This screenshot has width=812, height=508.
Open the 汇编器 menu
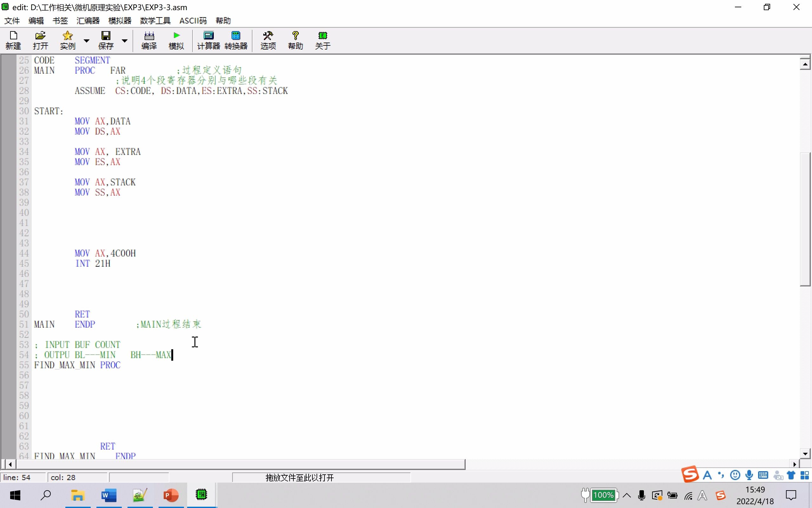[88, 21]
